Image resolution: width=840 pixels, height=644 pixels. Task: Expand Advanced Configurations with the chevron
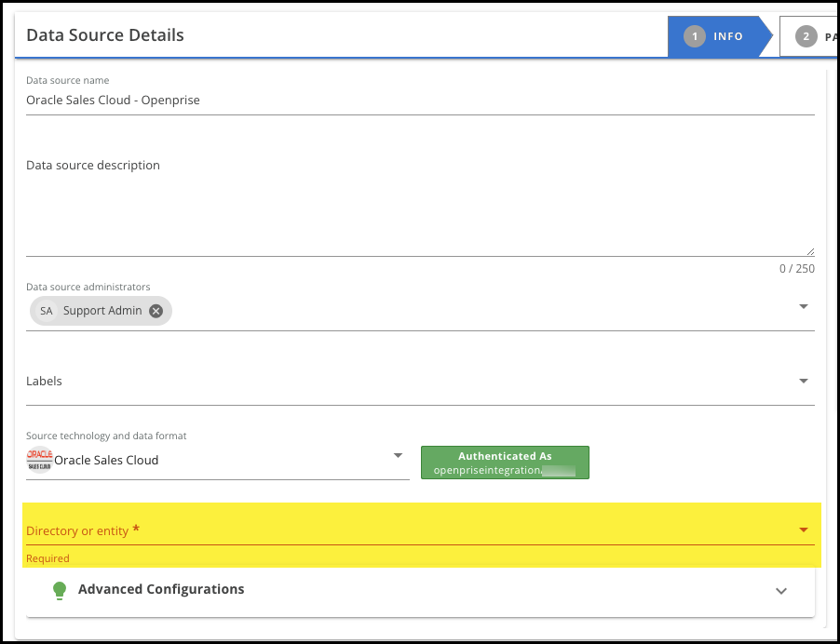tap(781, 591)
